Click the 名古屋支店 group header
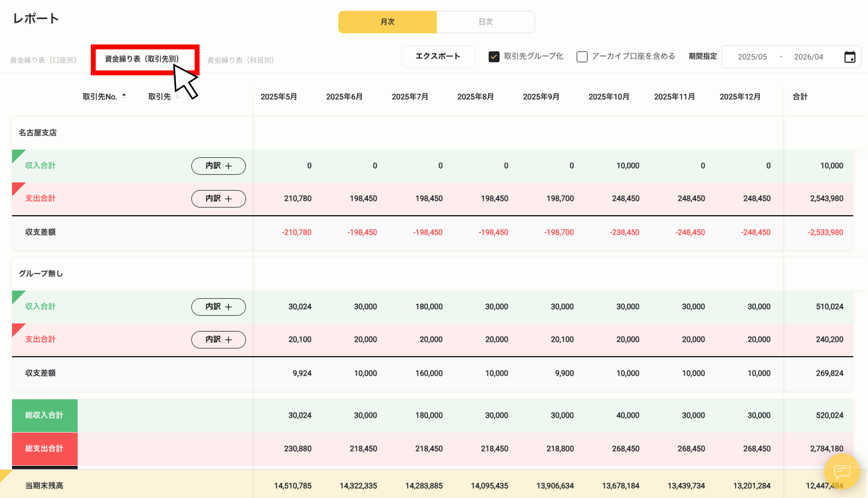868x498 pixels. (x=38, y=133)
